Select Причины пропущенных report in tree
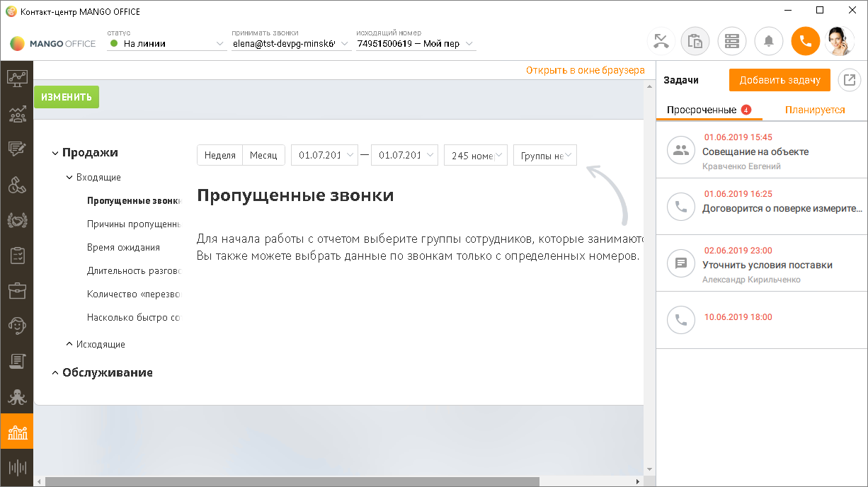This screenshot has height=487, width=868. tap(133, 224)
